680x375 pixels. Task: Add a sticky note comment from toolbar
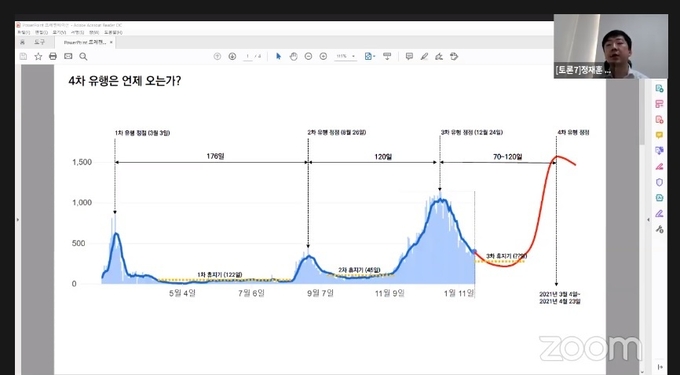(409, 56)
